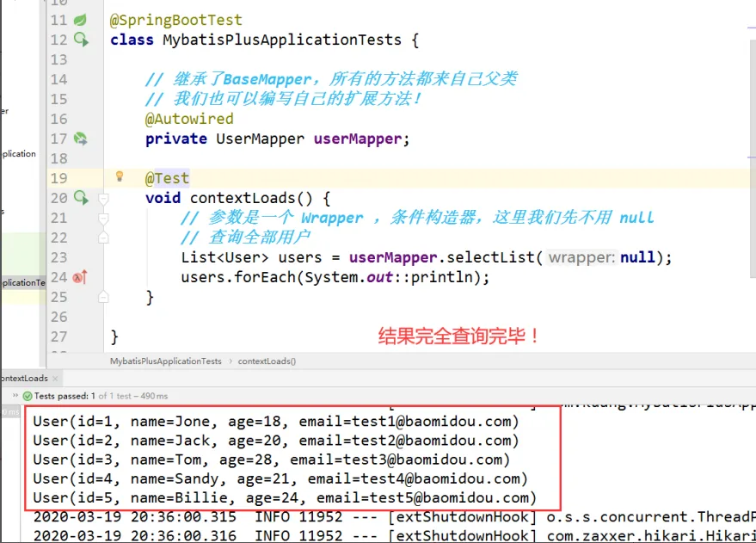Select console row with name=Sandy
Image resolution: width=756 pixels, height=543 pixels.
tap(280, 478)
